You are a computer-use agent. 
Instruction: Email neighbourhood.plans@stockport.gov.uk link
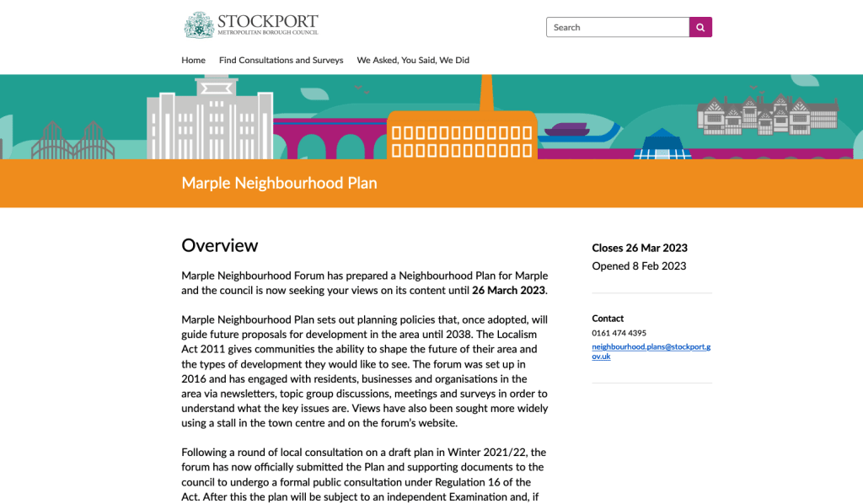click(x=651, y=351)
